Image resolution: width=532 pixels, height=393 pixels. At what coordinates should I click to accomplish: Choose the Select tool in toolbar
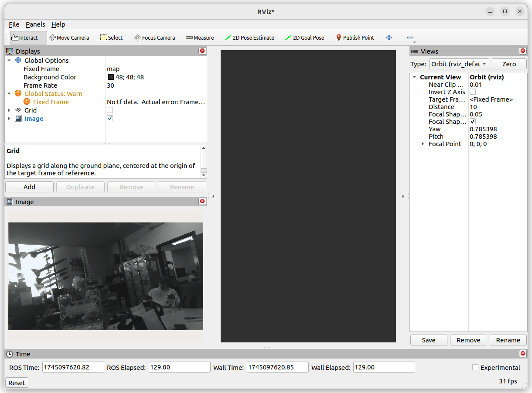pyautogui.click(x=111, y=38)
